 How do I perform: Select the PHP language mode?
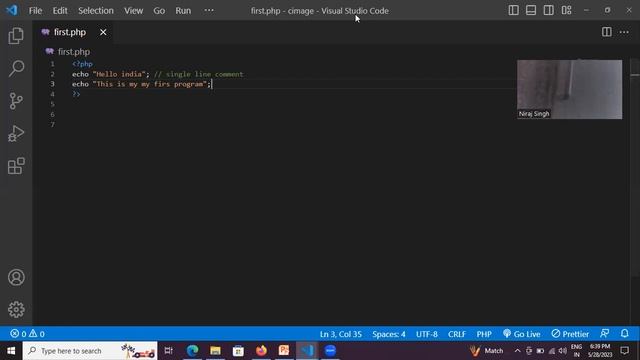click(x=484, y=334)
